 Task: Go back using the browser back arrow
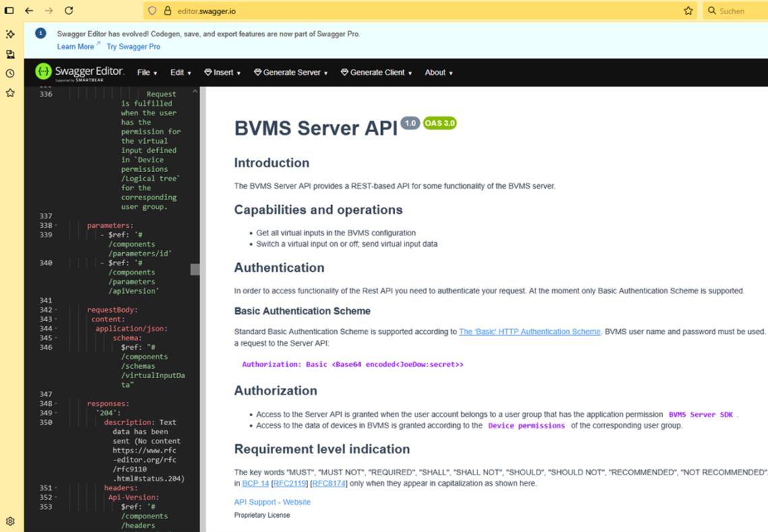pyautogui.click(x=29, y=11)
